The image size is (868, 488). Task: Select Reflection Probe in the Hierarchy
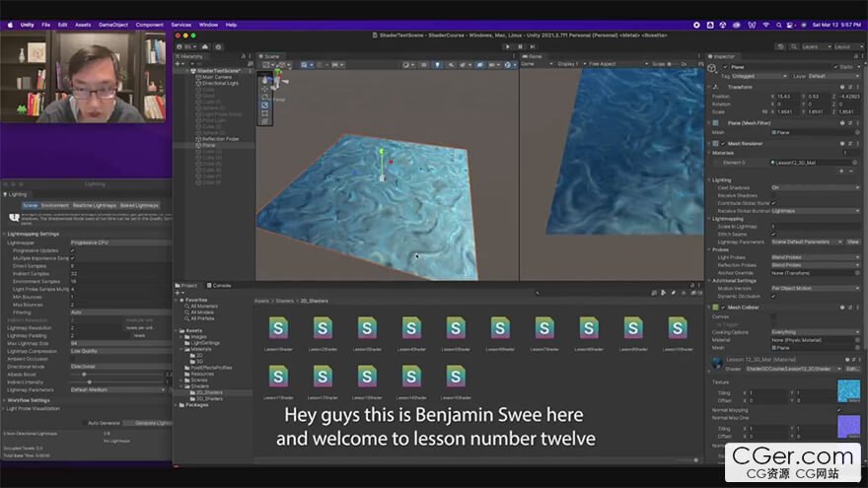click(x=220, y=139)
